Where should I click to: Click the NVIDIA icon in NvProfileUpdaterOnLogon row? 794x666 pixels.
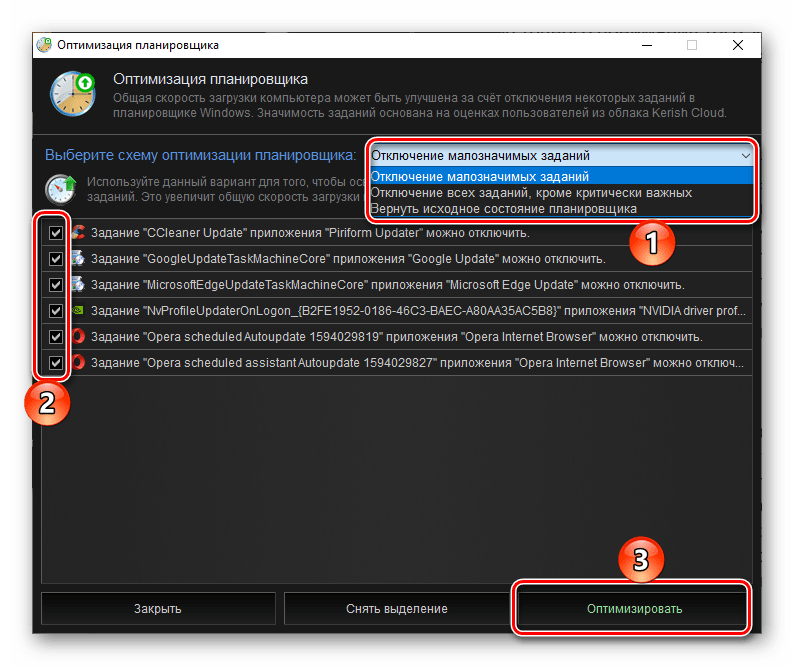[x=78, y=310]
